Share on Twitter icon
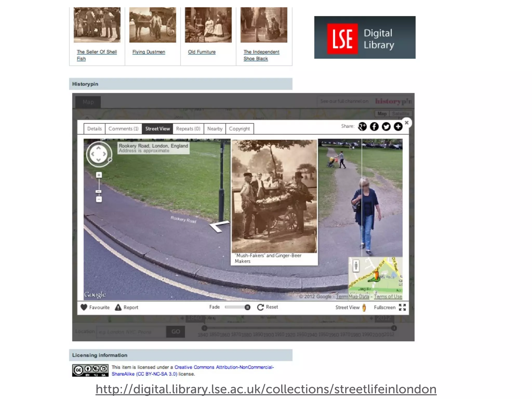 (x=386, y=127)
